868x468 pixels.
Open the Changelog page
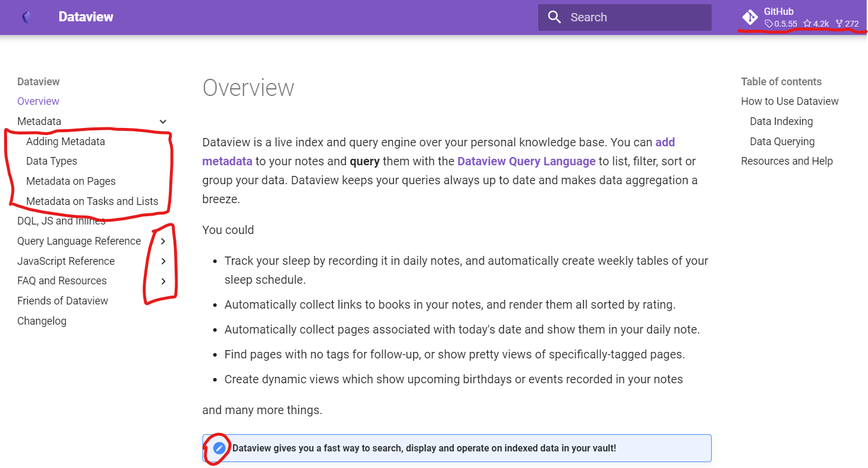click(x=41, y=320)
